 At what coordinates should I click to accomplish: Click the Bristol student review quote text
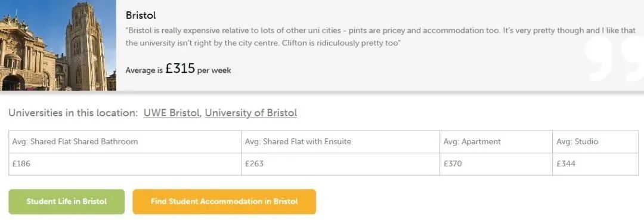(x=380, y=37)
